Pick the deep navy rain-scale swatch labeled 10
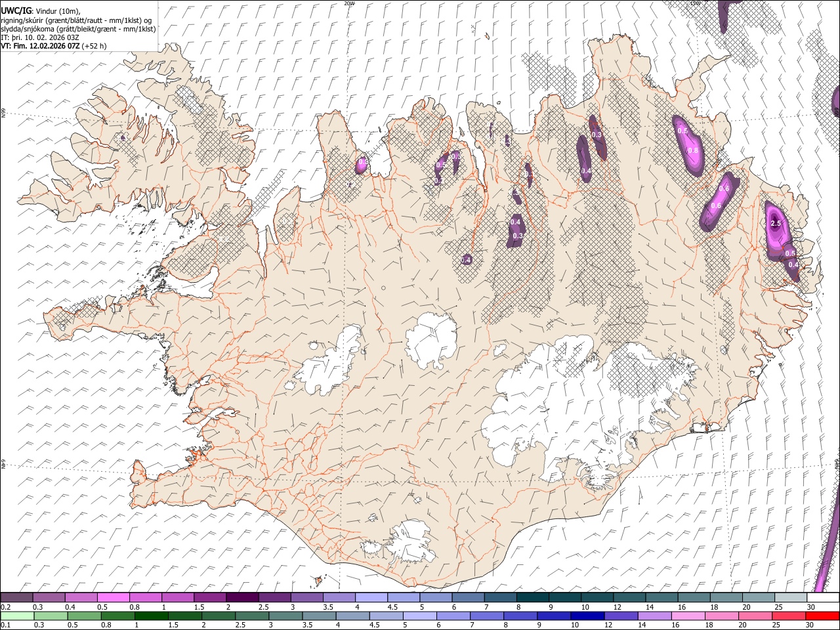The image size is (840, 630). point(588,616)
